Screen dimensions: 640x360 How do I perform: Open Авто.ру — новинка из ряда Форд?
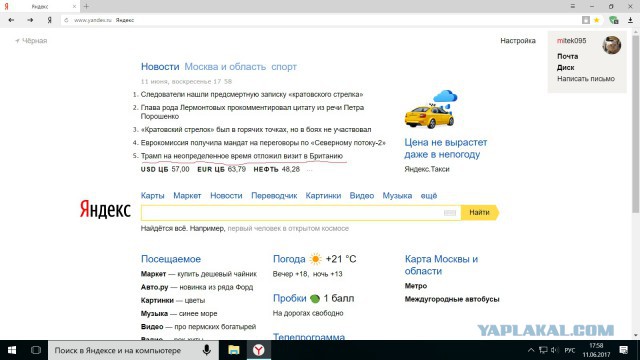coord(197,287)
